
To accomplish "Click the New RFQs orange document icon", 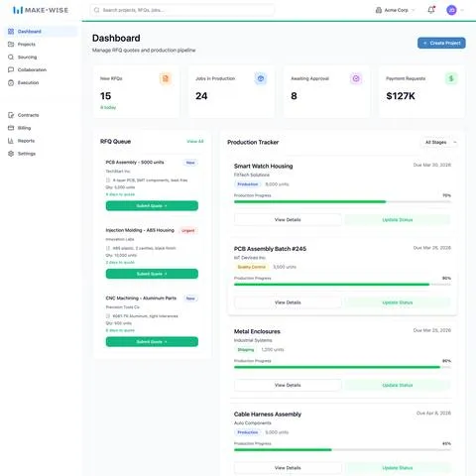I will [x=166, y=78].
